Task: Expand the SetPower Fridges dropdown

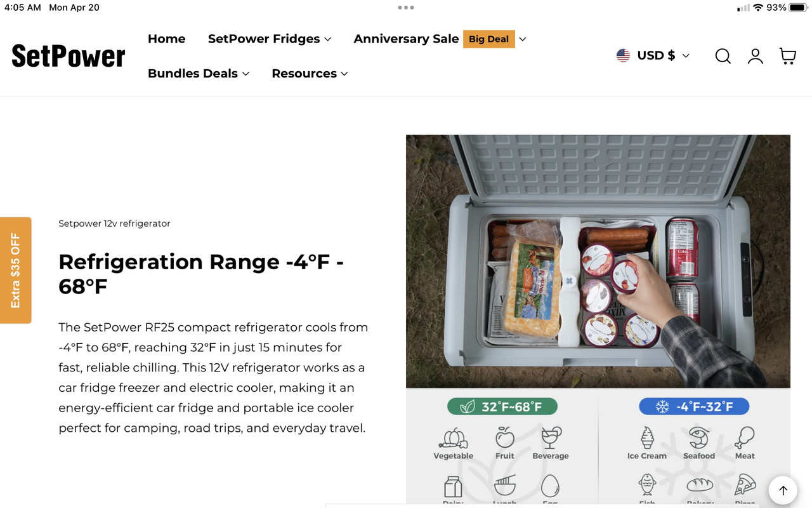Action: 270,39
